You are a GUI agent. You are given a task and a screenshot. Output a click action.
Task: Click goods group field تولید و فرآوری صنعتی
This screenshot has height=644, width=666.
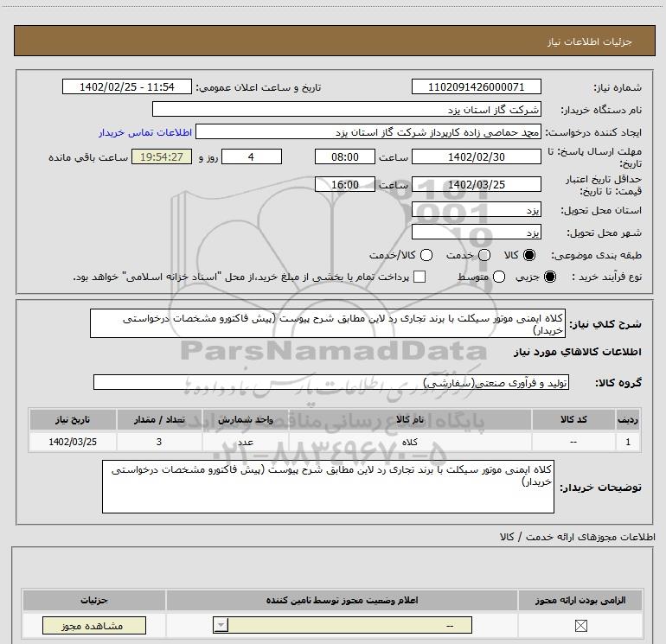point(331,382)
